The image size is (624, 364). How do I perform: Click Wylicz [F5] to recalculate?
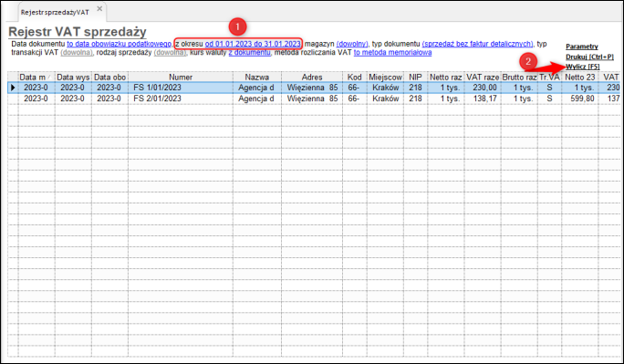coord(583,67)
